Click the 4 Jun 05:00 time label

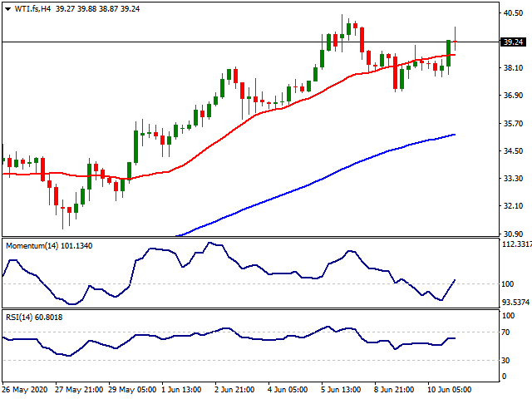pos(288,390)
